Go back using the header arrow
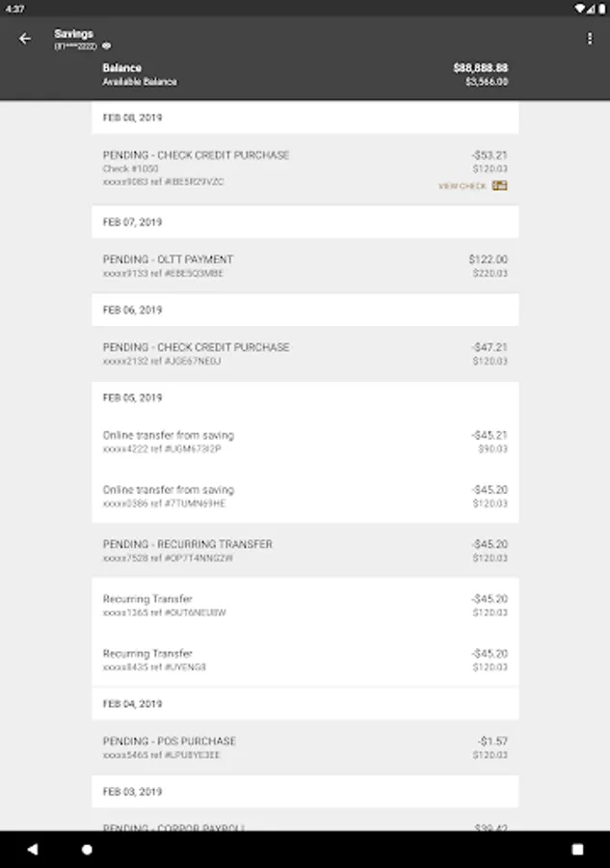The width and height of the screenshot is (610, 868). (x=25, y=39)
